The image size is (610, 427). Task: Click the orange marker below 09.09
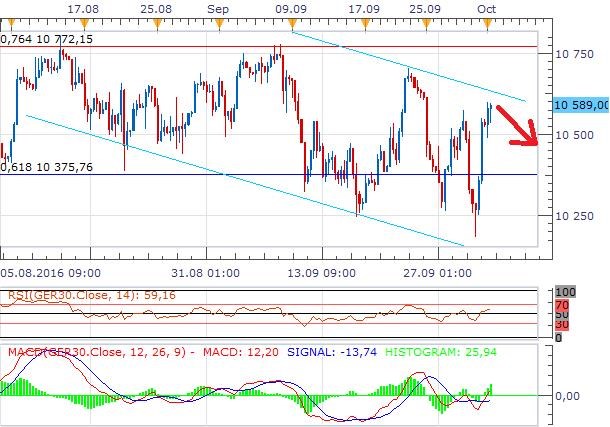pos(290,20)
